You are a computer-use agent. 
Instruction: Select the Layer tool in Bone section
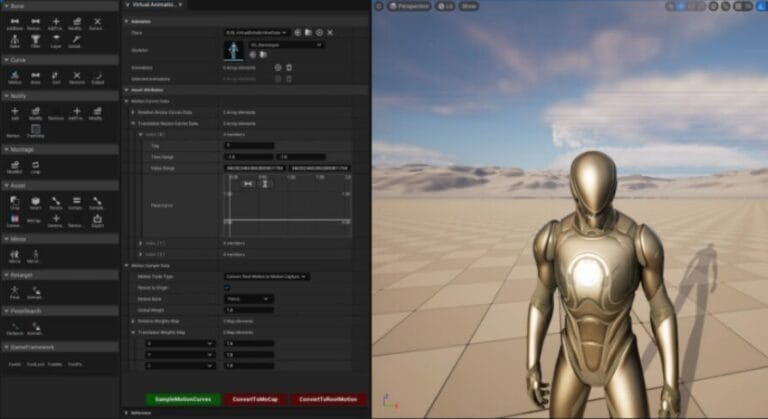[55, 42]
